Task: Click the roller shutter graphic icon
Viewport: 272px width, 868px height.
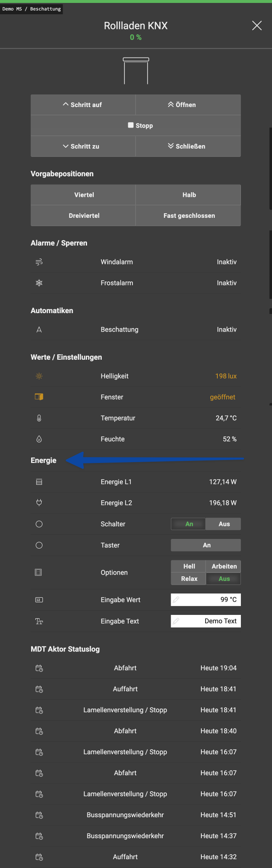Action: (136, 71)
